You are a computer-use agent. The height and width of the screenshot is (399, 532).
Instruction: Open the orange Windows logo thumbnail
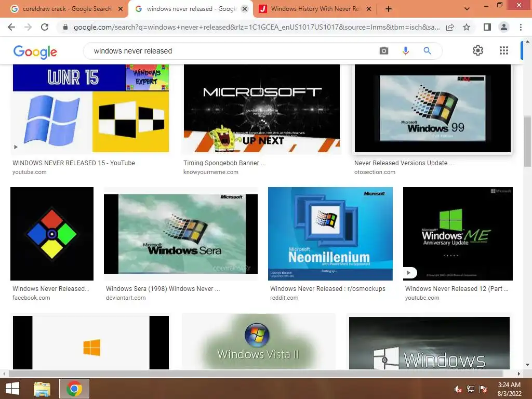tap(90, 342)
